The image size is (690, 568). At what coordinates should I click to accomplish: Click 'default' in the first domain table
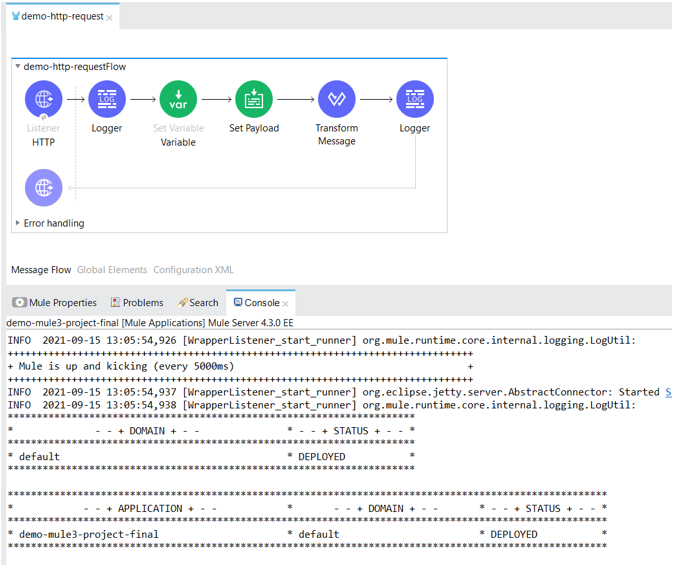39,457
